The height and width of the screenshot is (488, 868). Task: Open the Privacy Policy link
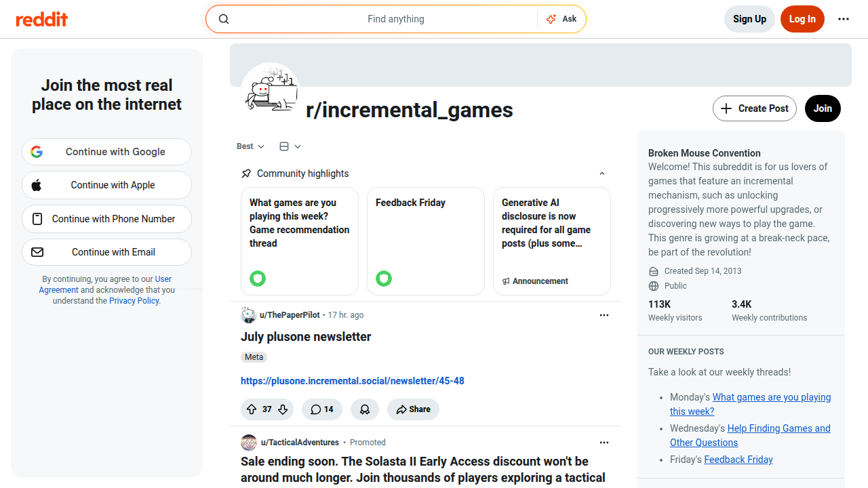tap(134, 301)
